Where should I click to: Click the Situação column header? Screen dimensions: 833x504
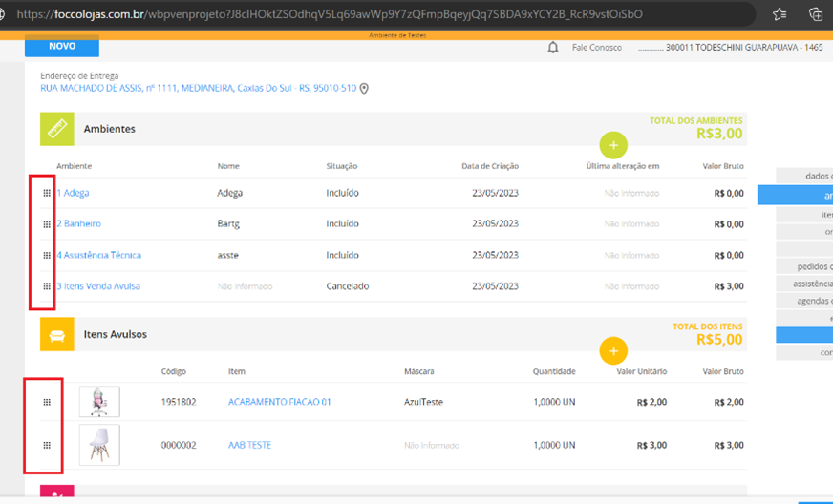point(342,166)
